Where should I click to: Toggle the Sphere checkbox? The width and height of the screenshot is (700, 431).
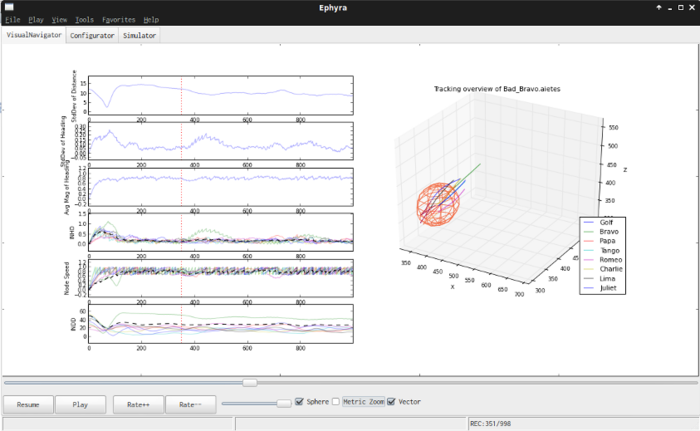pos(299,402)
